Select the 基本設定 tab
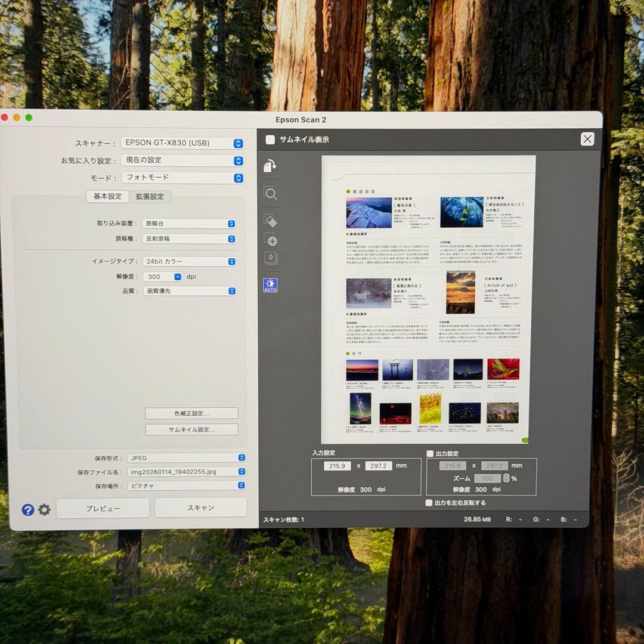644x644 pixels. click(107, 197)
